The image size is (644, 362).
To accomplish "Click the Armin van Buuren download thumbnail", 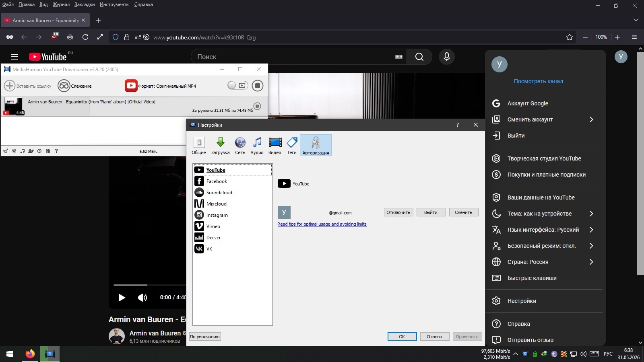I will tap(14, 106).
